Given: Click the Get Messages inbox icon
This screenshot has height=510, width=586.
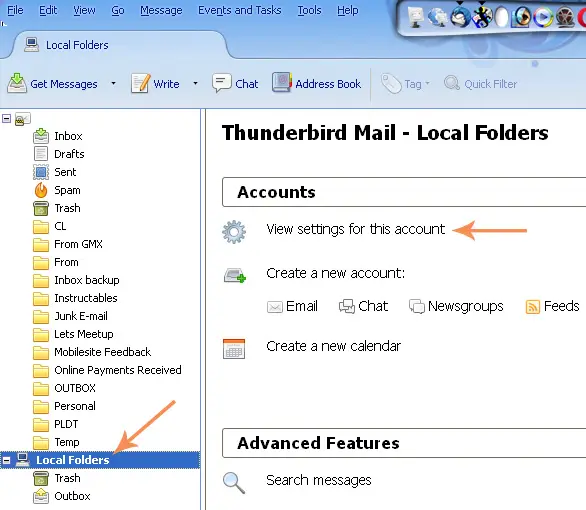Looking at the screenshot, I should coord(16,83).
